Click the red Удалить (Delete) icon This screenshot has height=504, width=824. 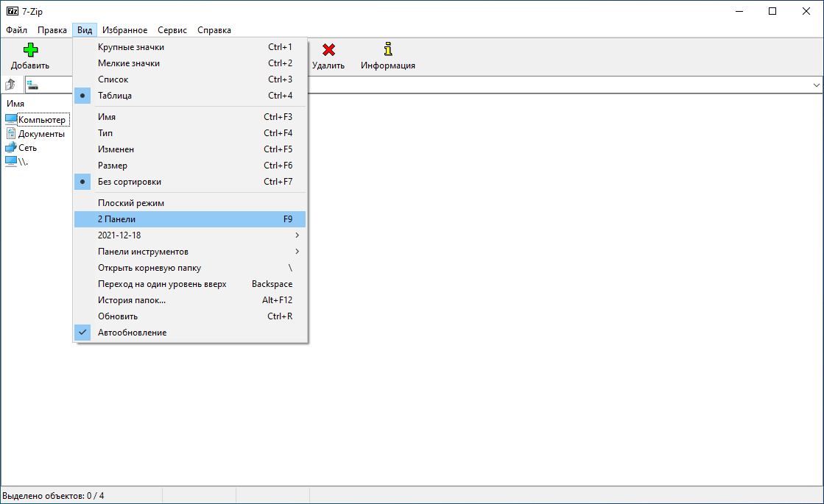click(x=328, y=52)
